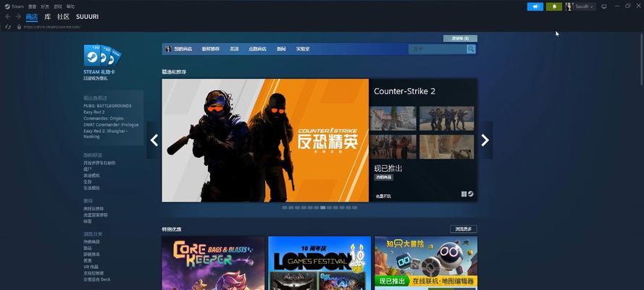
Task: Open the 支持控制器 controller-friendly link
Action: 93,273
